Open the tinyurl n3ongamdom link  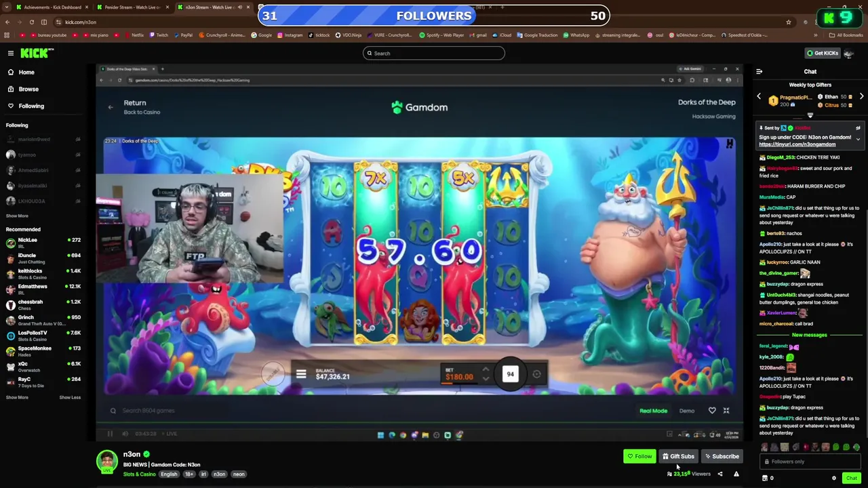[797, 144]
